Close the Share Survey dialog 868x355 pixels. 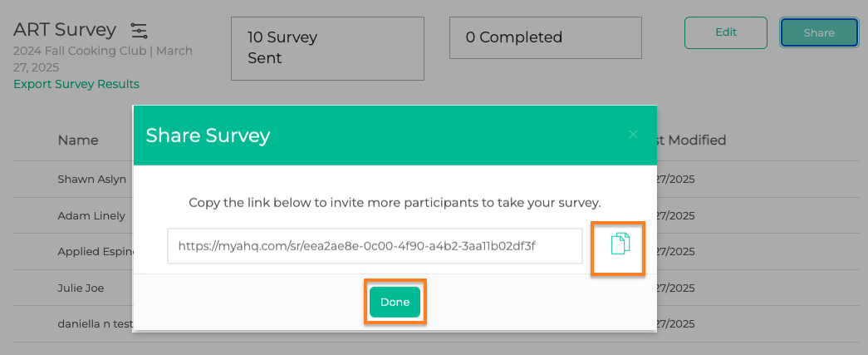tap(633, 135)
